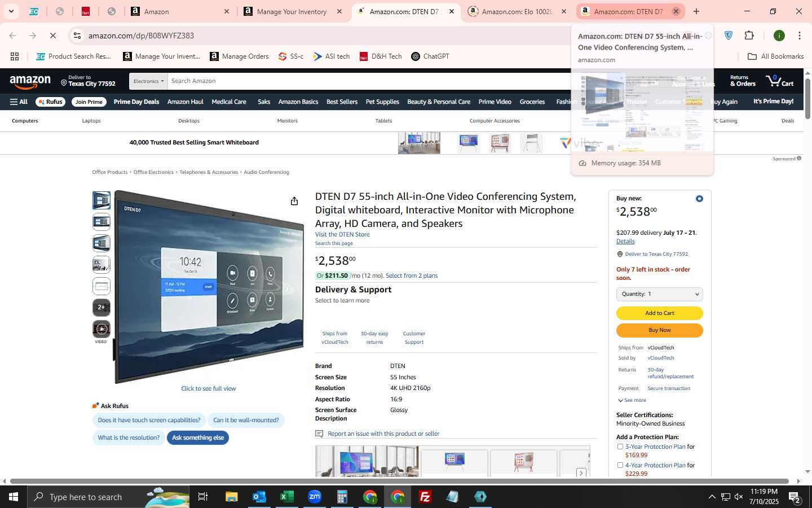Click the horizontal page scrollbar
Viewport: 812px width, 508px height.
pyautogui.click(x=399, y=481)
